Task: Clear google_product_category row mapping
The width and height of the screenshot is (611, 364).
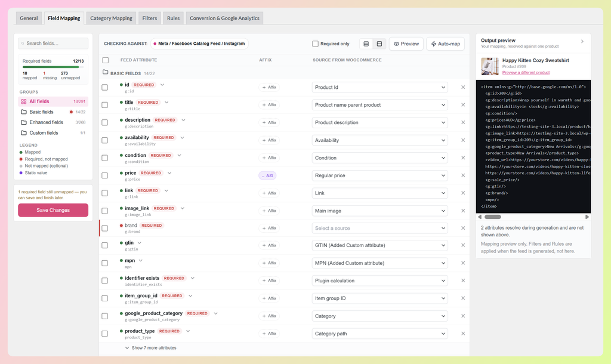Action: point(463,316)
